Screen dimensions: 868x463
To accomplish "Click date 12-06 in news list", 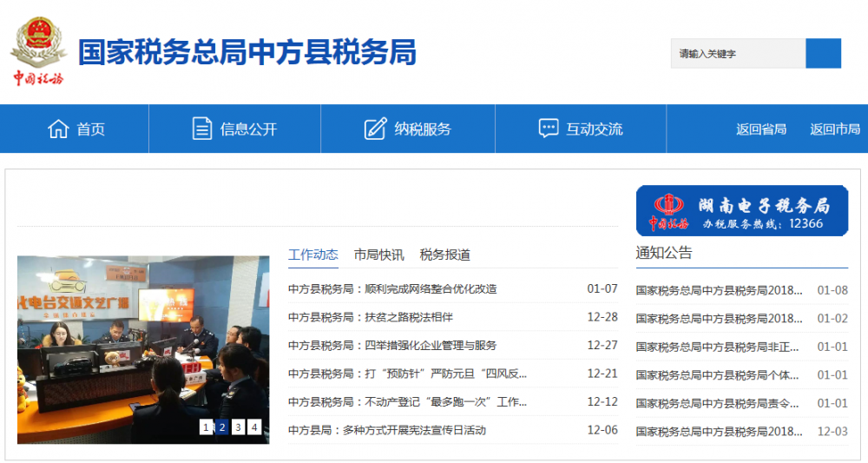I will pyautogui.click(x=602, y=430).
